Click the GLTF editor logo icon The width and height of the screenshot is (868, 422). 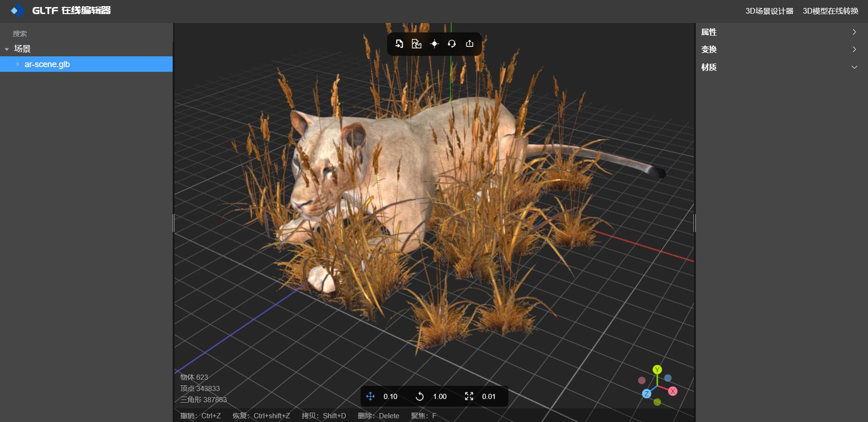17,10
